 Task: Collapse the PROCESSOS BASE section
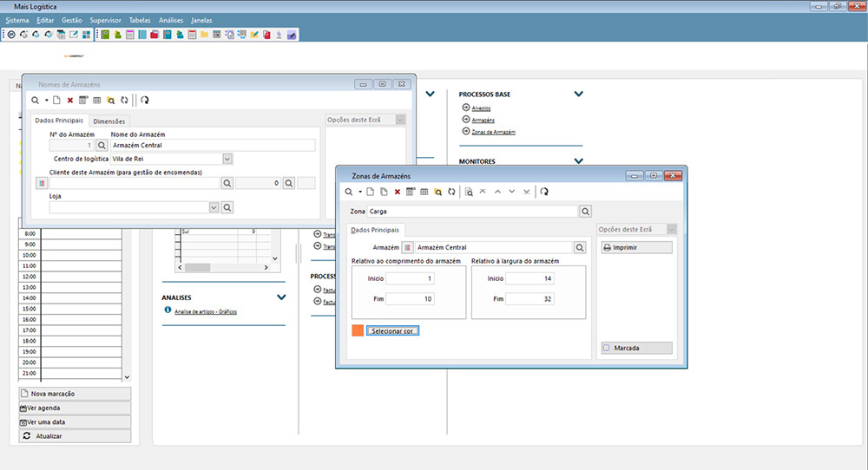click(x=578, y=94)
